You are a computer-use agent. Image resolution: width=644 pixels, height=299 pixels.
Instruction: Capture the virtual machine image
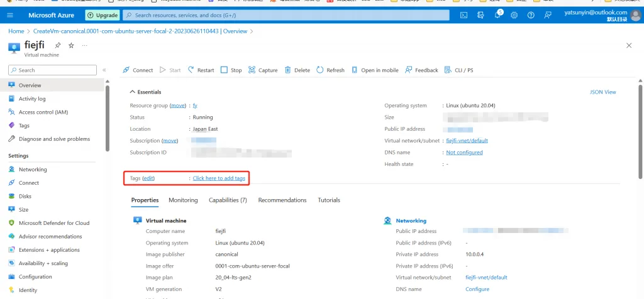point(263,70)
